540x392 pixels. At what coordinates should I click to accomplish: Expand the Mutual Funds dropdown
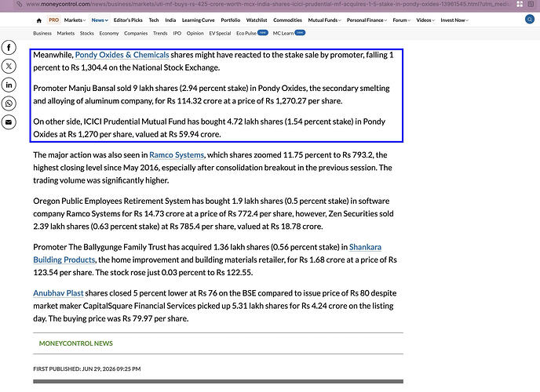tap(324, 20)
